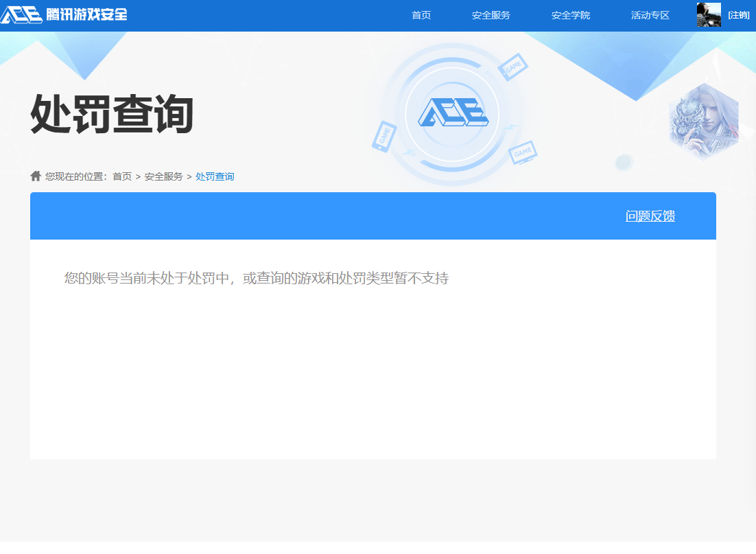This screenshot has width=756, height=554.
Task: Select the 安全学院 nav tab
Action: [570, 14]
